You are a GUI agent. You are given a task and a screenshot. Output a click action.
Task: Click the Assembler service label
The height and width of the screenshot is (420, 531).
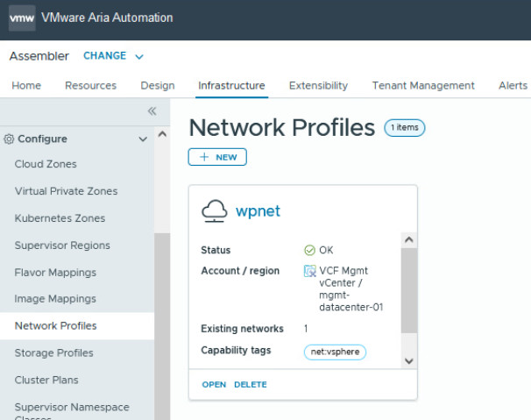(39, 56)
